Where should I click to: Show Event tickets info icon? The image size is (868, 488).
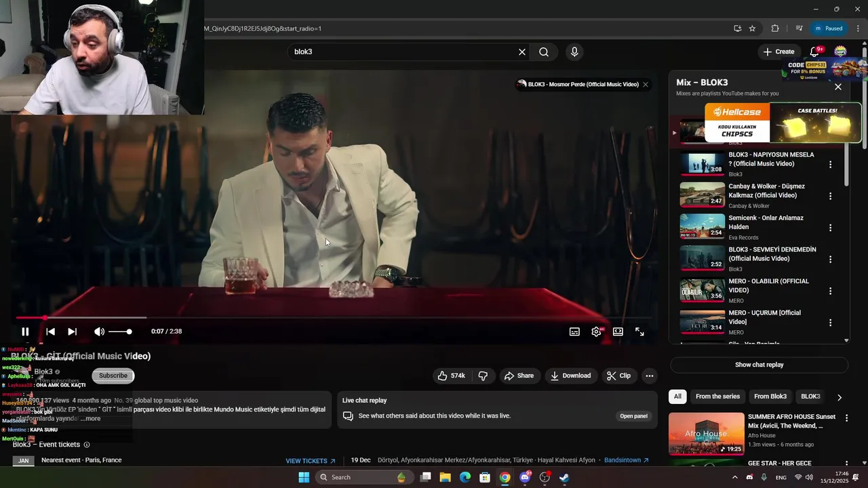87,445
